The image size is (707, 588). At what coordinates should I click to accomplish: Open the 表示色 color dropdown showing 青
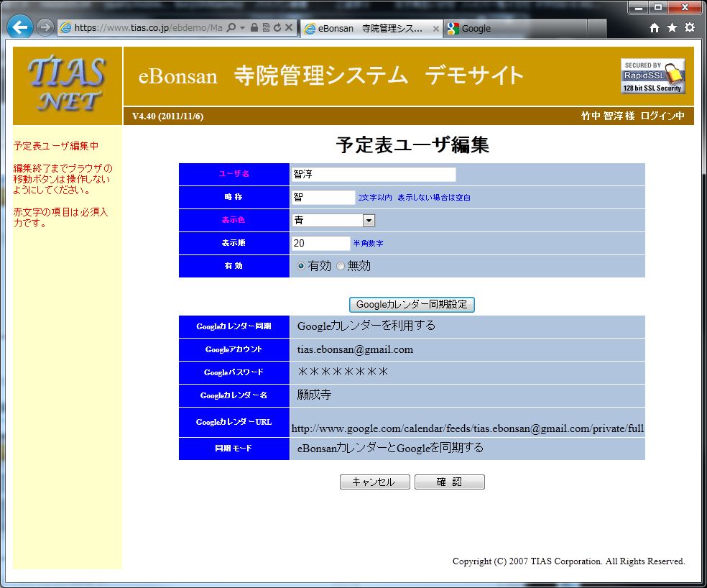coord(333,220)
